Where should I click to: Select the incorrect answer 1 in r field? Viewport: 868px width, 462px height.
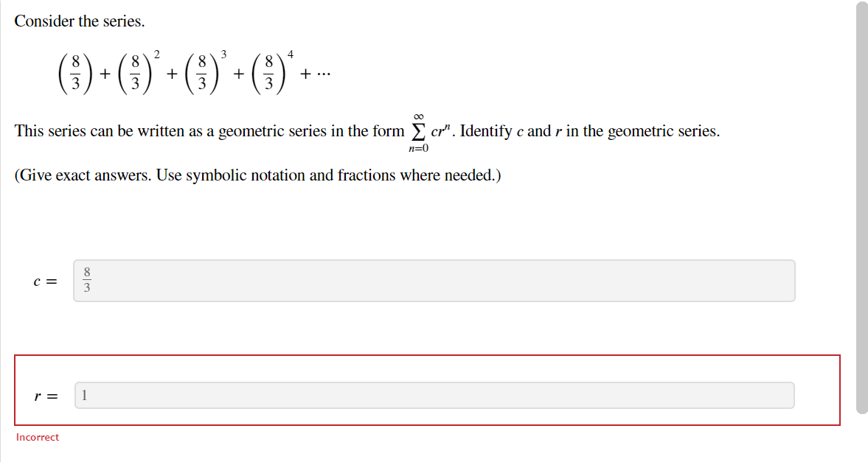[85, 396]
